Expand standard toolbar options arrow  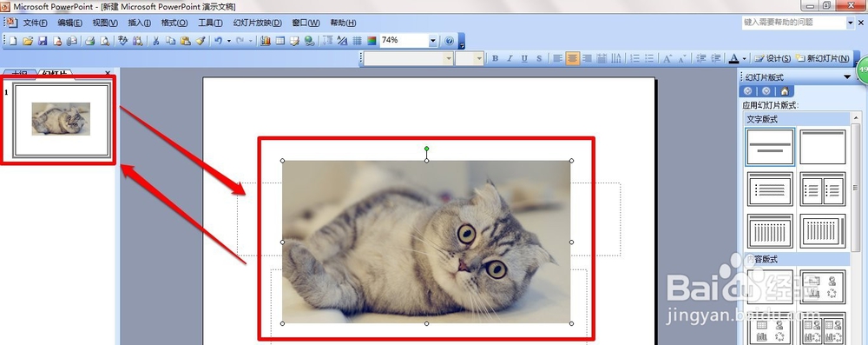coord(463,41)
